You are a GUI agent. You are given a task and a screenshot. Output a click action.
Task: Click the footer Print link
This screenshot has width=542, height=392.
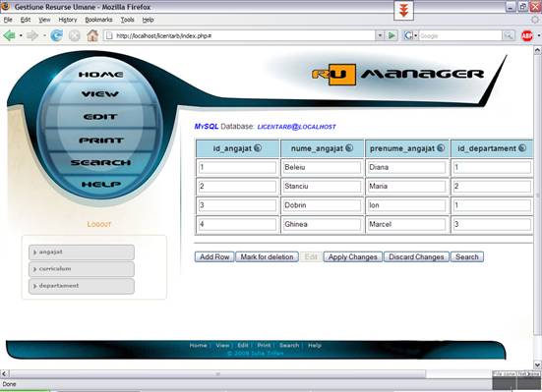(x=264, y=345)
